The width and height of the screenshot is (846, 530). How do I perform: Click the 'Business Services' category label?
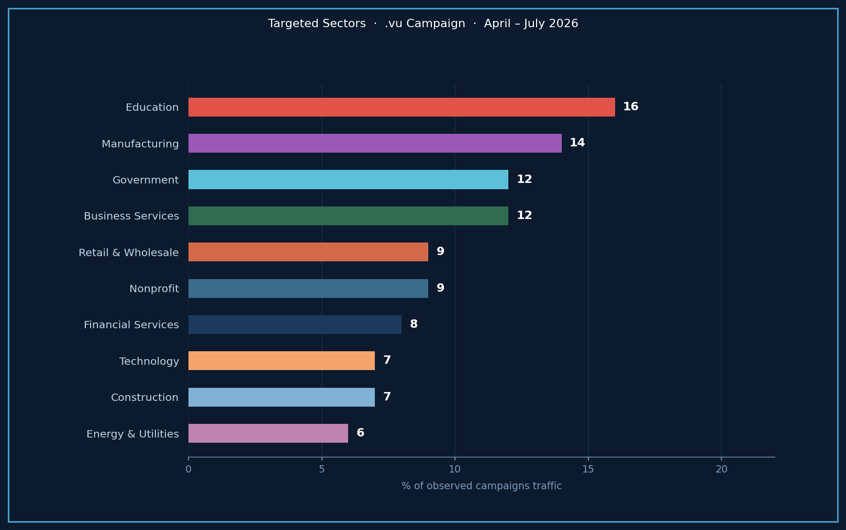pyautogui.click(x=131, y=216)
